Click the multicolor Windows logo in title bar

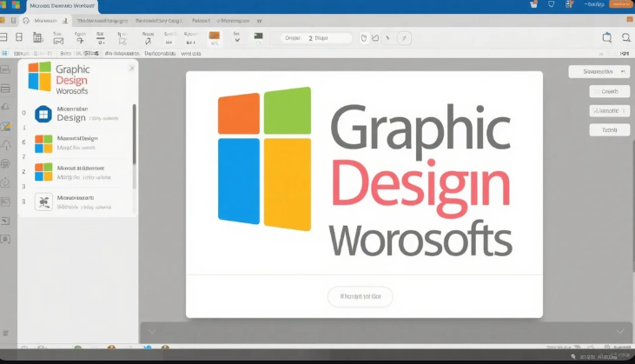click(x=17, y=5)
